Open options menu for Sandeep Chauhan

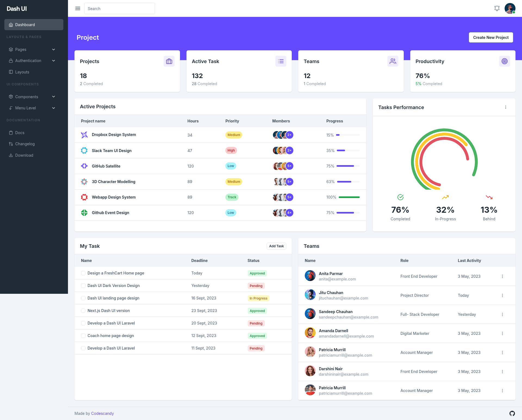point(502,314)
